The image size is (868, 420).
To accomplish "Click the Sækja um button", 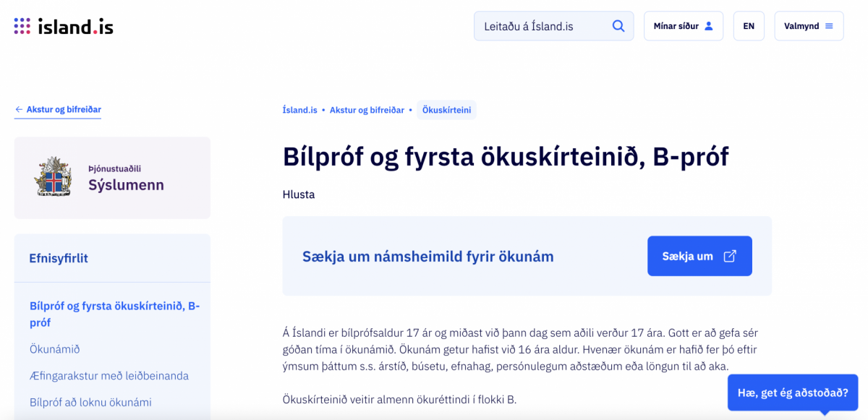I will tap(699, 256).
